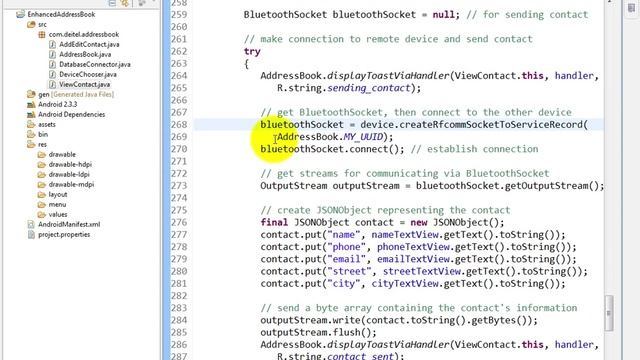
Task: Click 'displayToastViaHandler' on line 264
Action: (388, 76)
